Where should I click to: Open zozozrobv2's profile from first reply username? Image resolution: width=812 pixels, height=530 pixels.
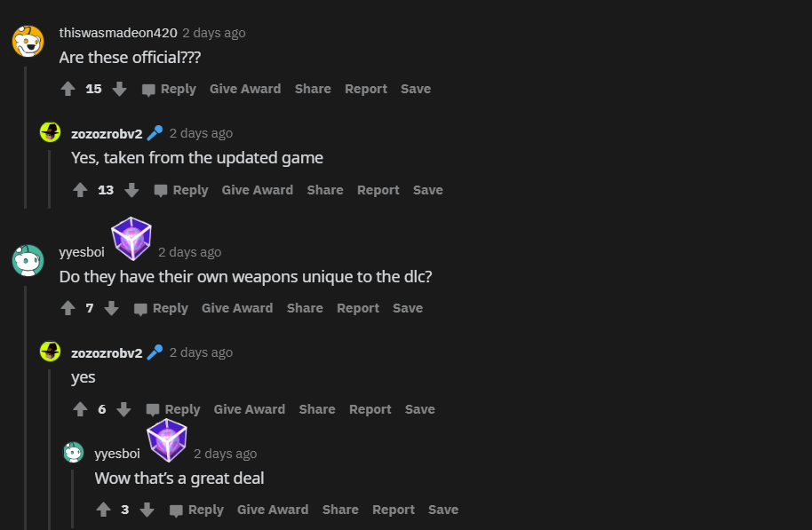(107, 134)
